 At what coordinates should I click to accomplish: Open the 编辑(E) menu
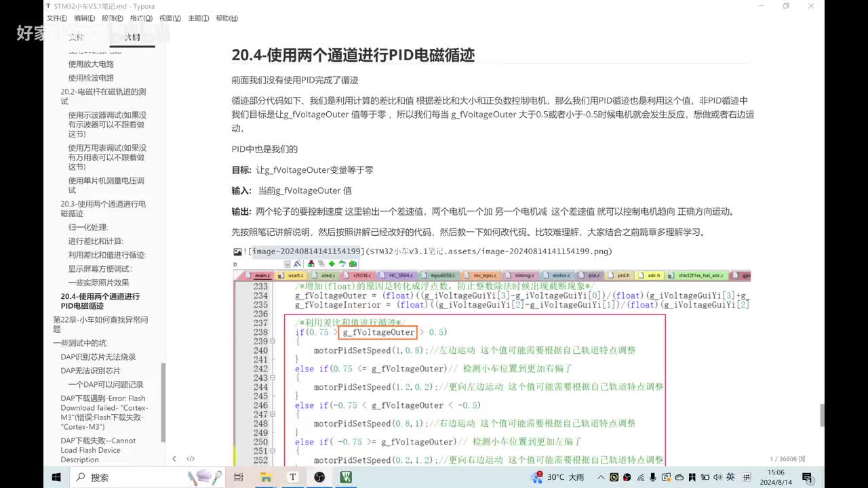click(x=85, y=18)
